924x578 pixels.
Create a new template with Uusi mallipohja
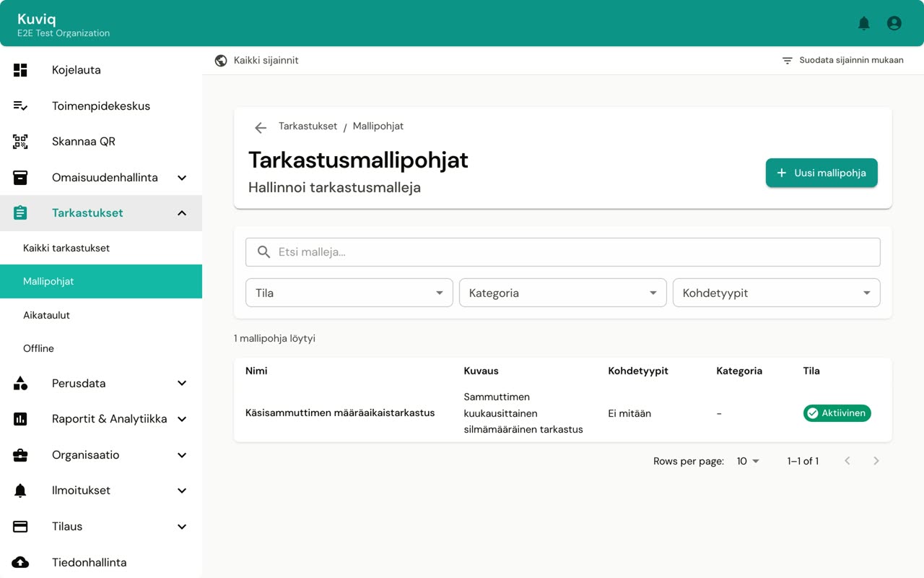(821, 173)
